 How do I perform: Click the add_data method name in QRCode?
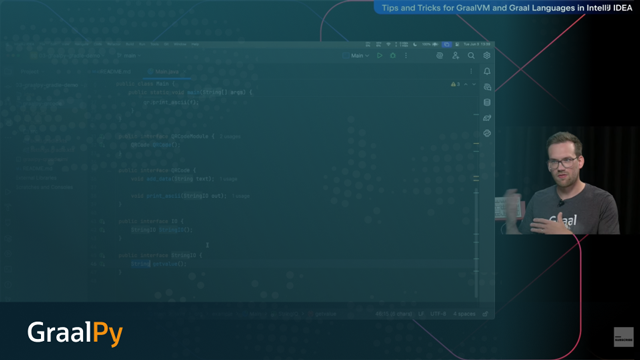point(159,179)
